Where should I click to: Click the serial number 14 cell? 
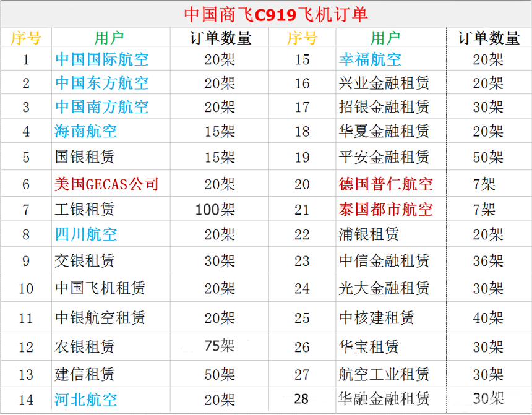[26, 400]
